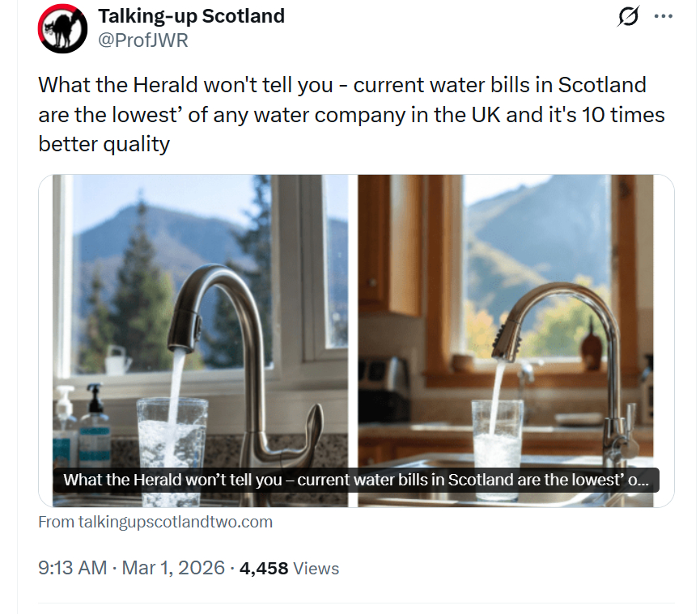Open the three-dot More options menu
This screenshot has height=614, width=700.
pos(663,16)
